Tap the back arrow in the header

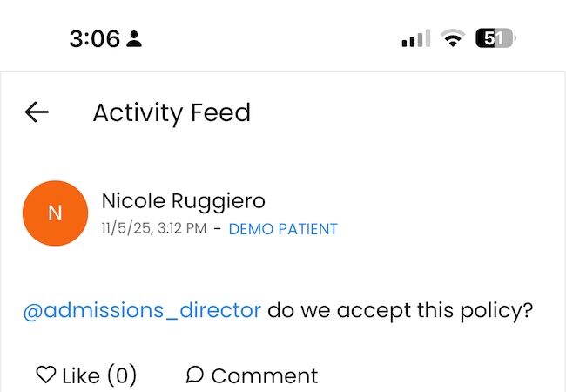[x=37, y=112]
